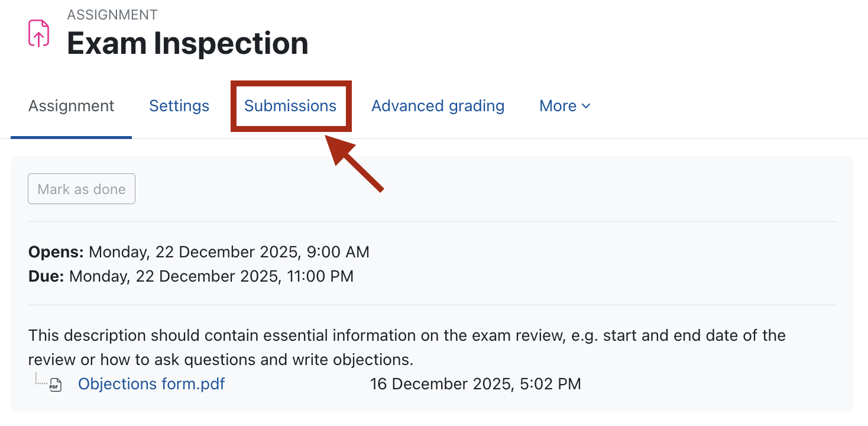
Task: Go to the Submissions tab
Action: 290,106
